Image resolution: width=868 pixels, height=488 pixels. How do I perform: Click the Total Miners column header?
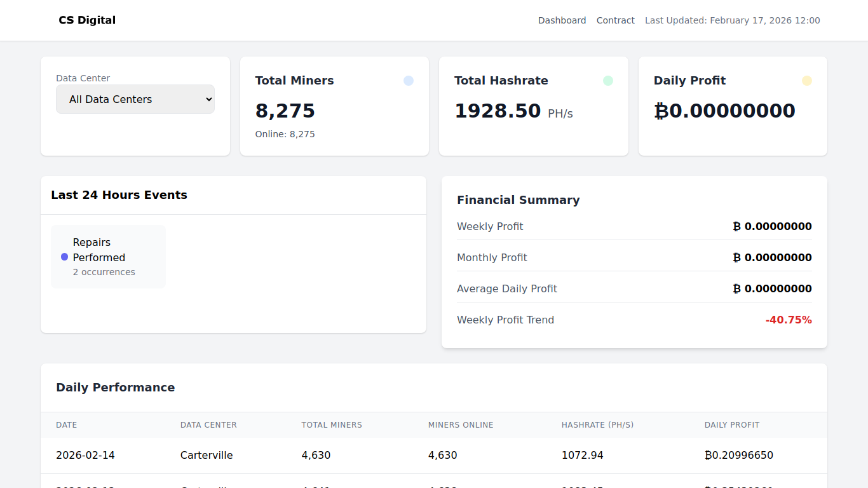coord(332,425)
